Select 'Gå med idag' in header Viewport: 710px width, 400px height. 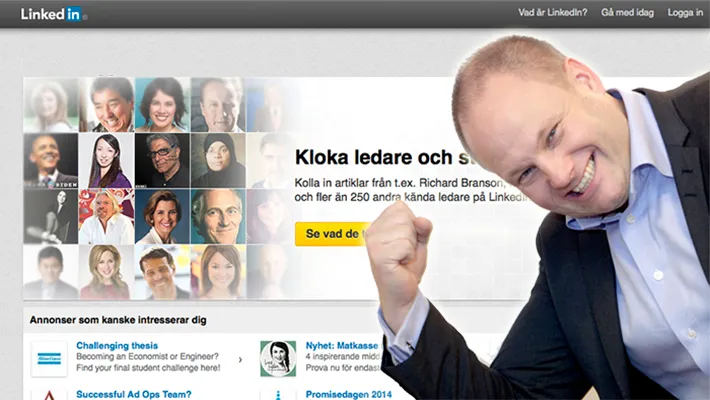pyautogui.click(x=627, y=13)
